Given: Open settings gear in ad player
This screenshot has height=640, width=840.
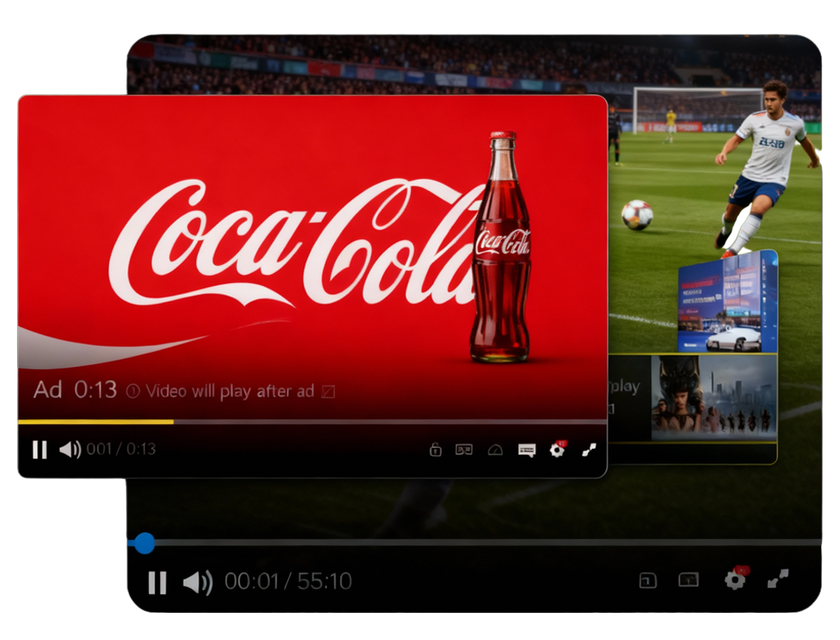Looking at the screenshot, I should click(x=558, y=449).
